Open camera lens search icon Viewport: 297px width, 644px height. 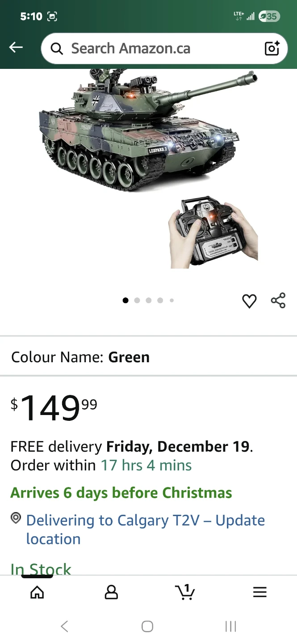point(272,48)
